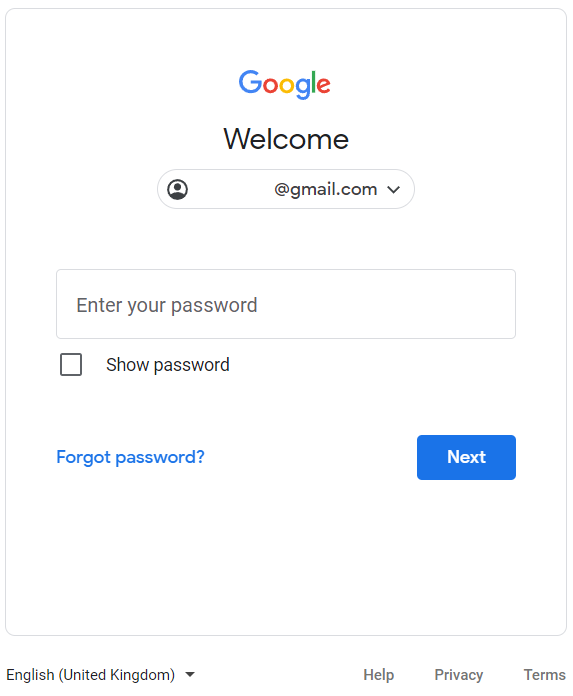
Task: Open the @gmail.com account switcher
Action: 286,189
